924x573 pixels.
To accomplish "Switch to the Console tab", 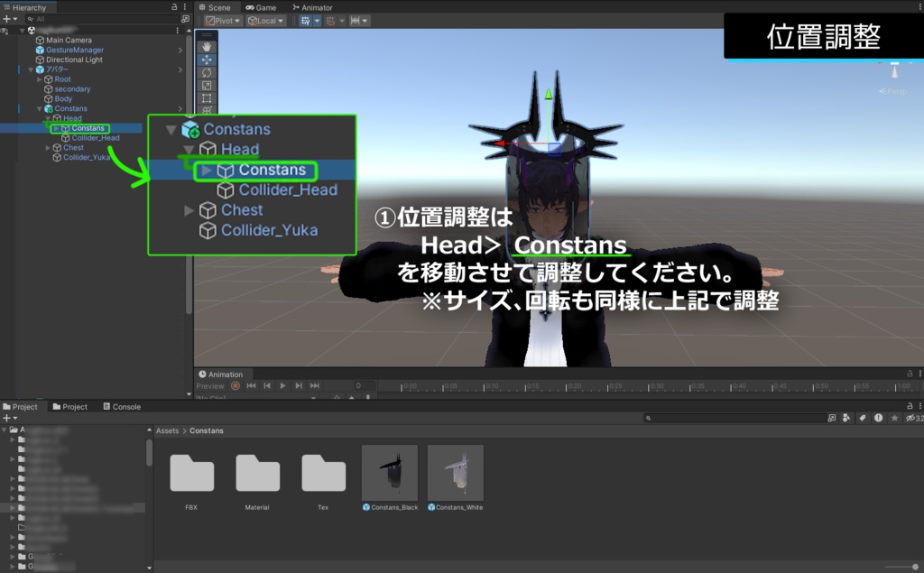I will 122,407.
